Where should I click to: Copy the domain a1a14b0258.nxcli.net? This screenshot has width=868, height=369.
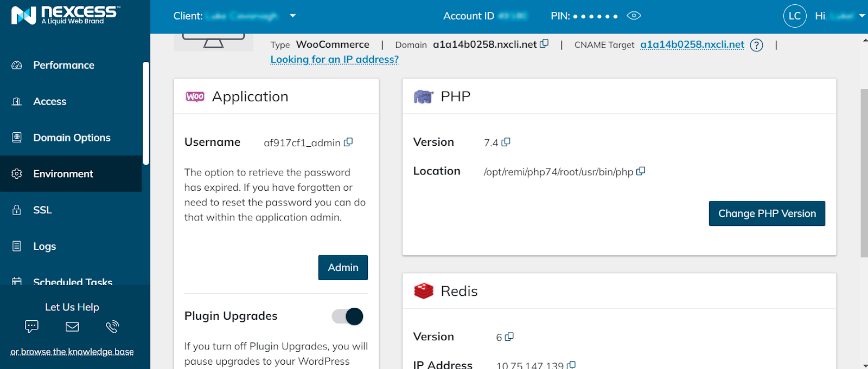544,44
